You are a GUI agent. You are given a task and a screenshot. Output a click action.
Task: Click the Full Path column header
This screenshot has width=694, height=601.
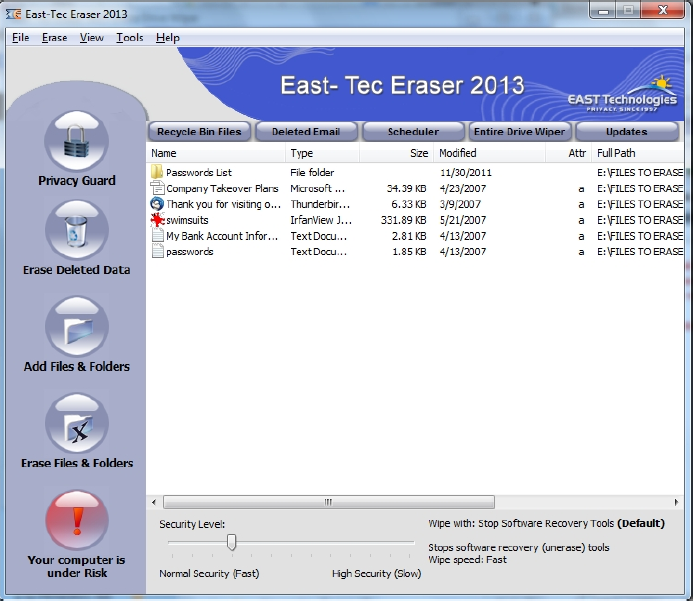pyautogui.click(x=638, y=153)
